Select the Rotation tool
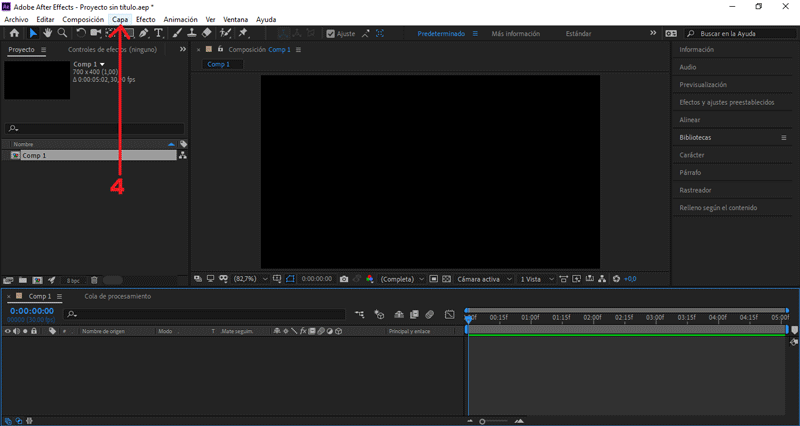 pyautogui.click(x=81, y=33)
